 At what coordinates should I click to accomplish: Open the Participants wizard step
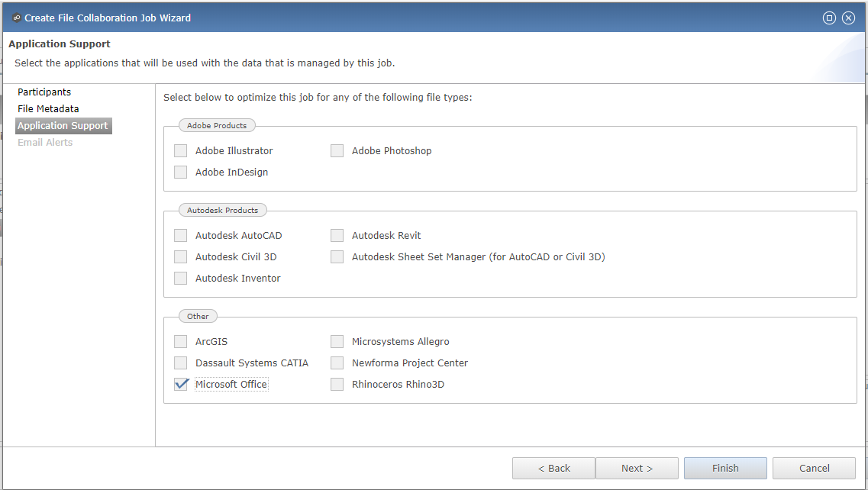(x=44, y=92)
